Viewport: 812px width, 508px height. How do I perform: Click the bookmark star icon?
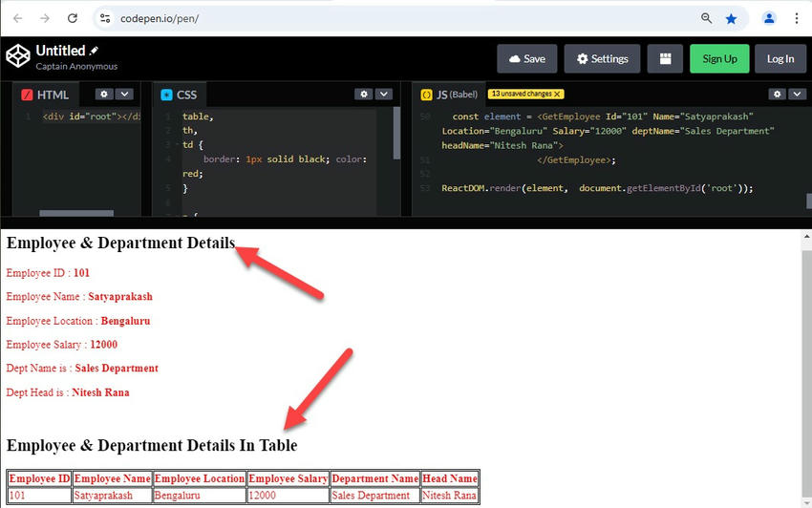pyautogui.click(x=731, y=19)
